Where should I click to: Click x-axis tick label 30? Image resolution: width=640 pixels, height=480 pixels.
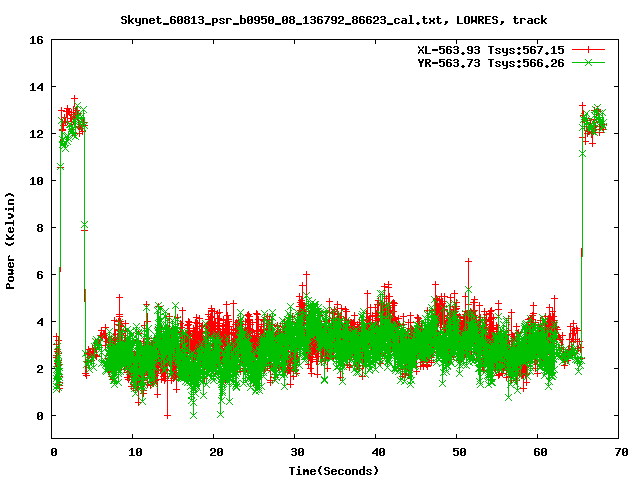point(298,452)
